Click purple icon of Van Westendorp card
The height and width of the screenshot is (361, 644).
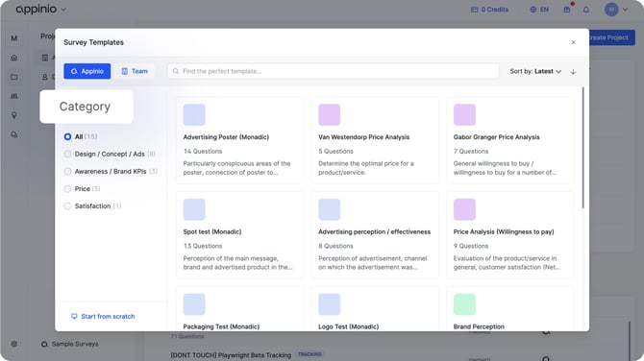click(330, 114)
